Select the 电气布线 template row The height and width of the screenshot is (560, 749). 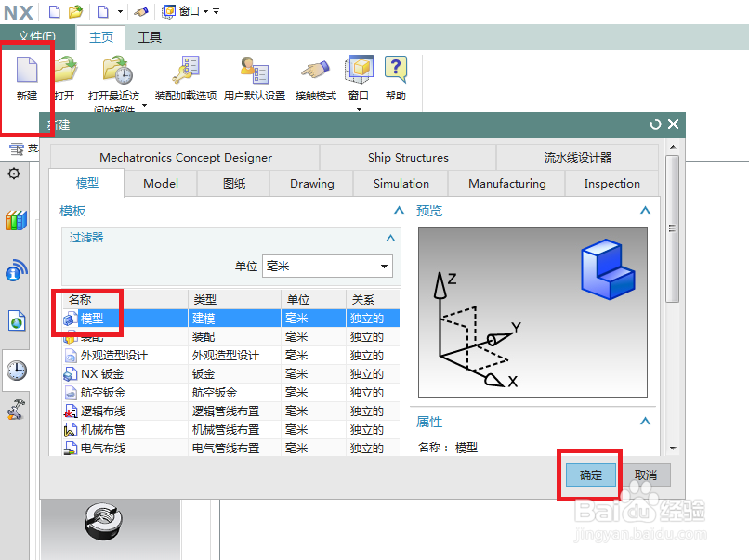pos(230,448)
